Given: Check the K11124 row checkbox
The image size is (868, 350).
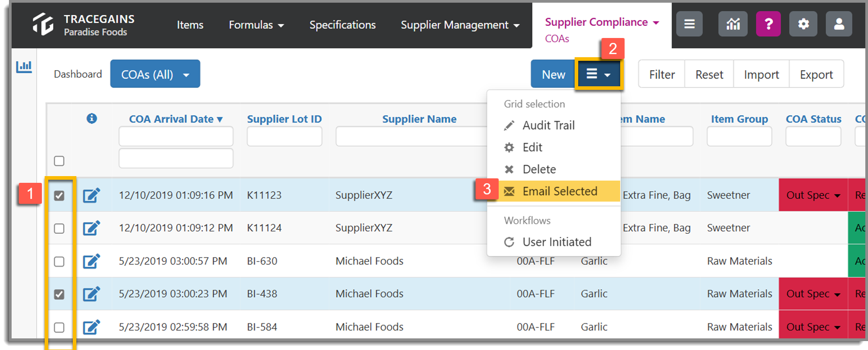Looking at the screenshot, I should [59, 228].
